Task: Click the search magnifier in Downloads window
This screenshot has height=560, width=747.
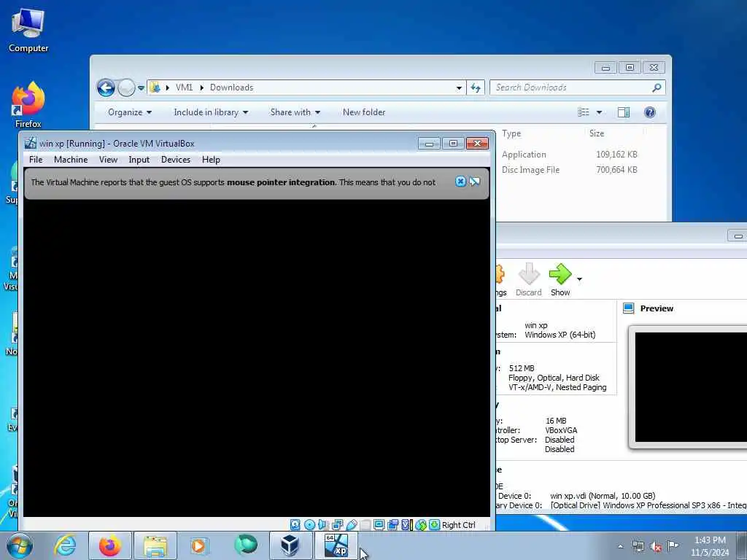Action: (x=657, y=87)
